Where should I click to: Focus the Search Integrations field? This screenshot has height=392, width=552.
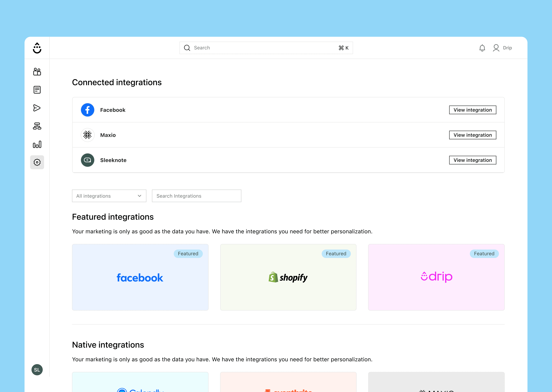pyautogui.click(x=196, y=196)
